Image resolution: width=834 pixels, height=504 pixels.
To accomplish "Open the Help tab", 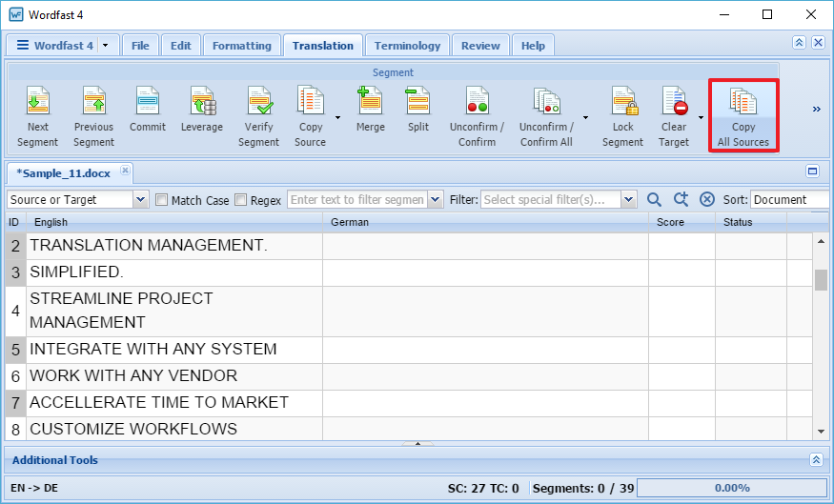I will tap(533, 46).
